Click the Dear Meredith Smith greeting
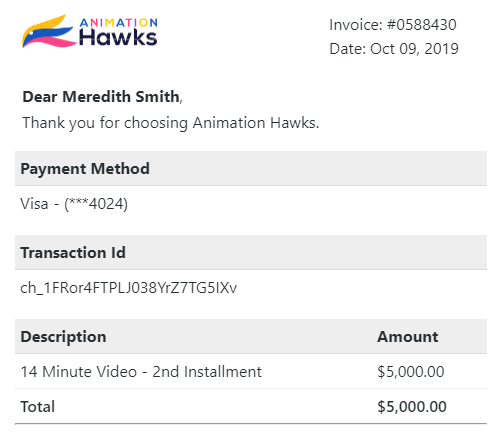 pos(102,97)
